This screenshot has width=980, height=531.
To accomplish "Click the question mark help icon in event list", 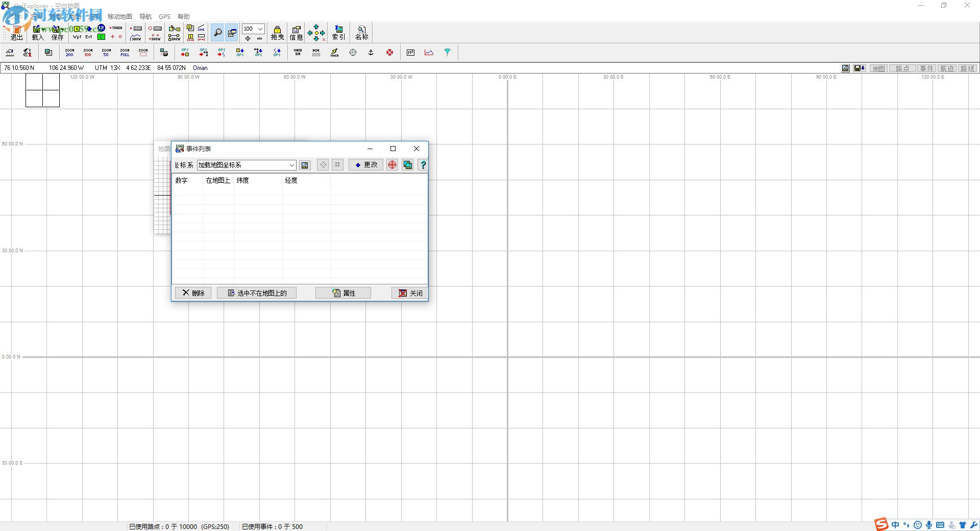I will 423,165.
